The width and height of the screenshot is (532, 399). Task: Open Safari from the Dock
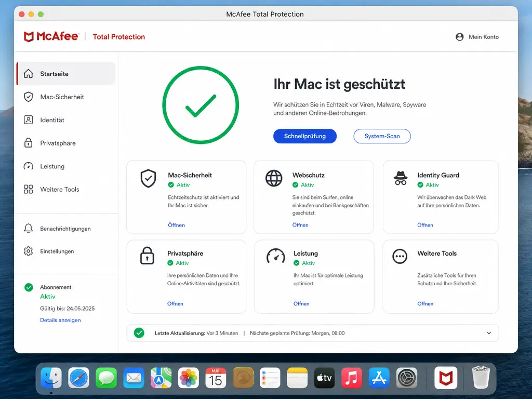coord(79,378)
